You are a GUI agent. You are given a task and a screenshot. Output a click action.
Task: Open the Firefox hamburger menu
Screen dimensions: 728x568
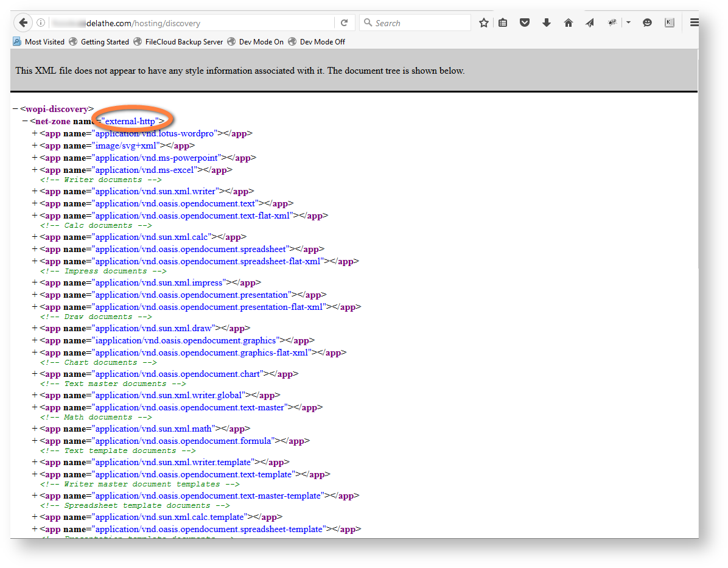point(695,23)
